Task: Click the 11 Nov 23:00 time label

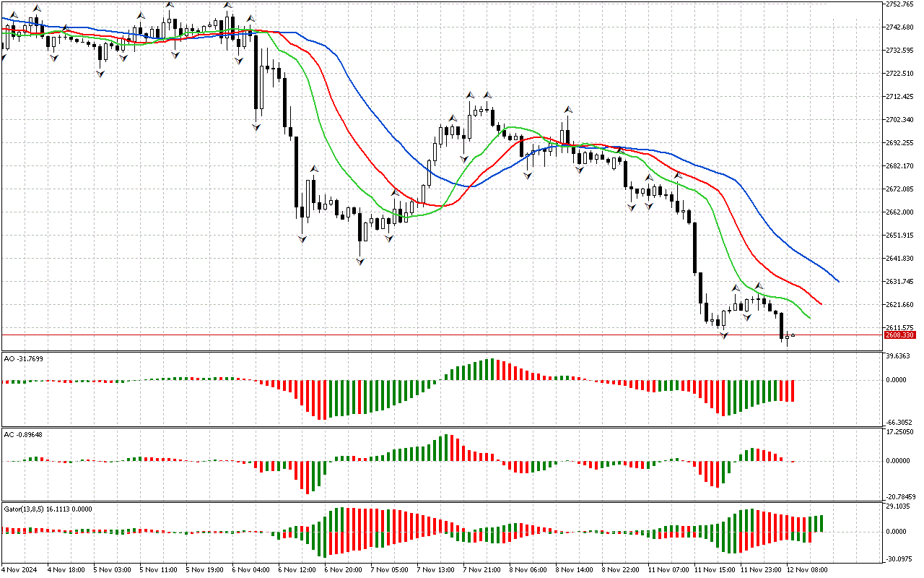Action: [x=761, y=570]
